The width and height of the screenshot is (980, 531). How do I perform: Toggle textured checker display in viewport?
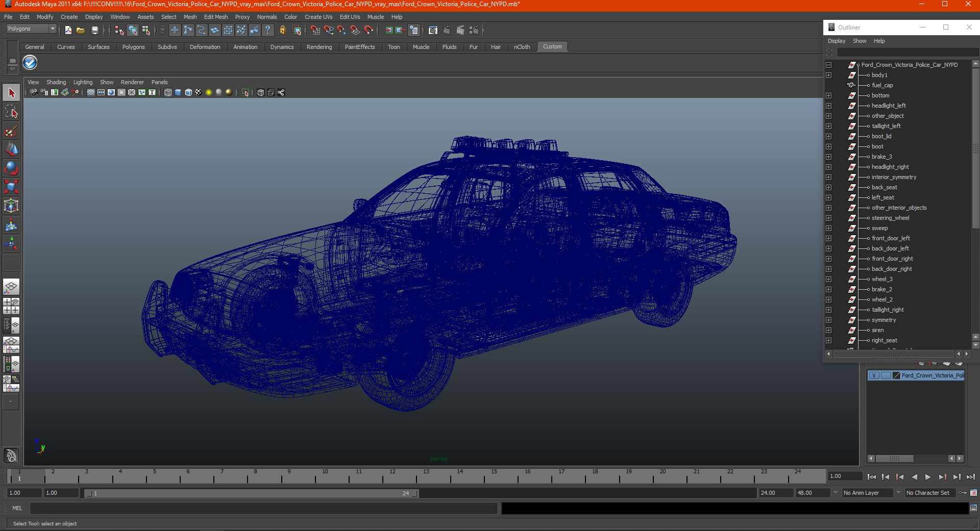(199, 92)
